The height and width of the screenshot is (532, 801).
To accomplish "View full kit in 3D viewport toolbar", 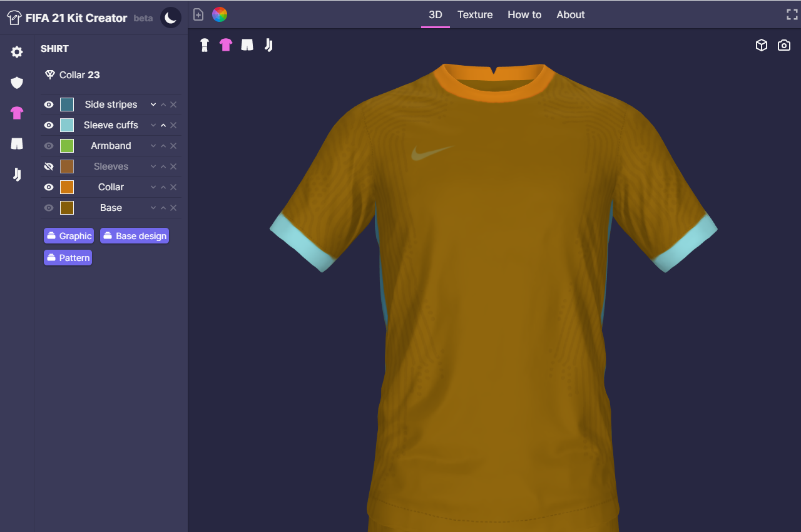I will pos(205,45).
